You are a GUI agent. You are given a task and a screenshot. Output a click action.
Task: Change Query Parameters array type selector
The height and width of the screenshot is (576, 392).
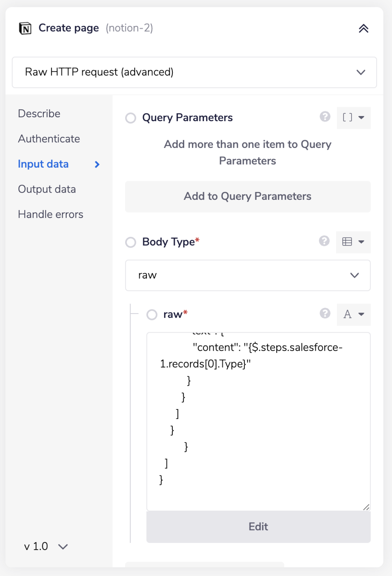(x=353, y=118)
